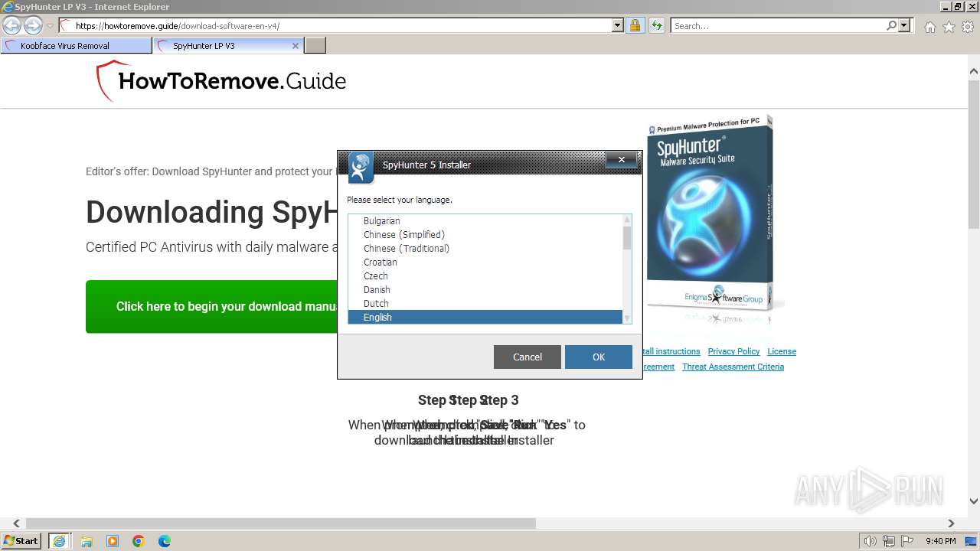Open the Threat Assessment Criteria link

coord(733,367)
